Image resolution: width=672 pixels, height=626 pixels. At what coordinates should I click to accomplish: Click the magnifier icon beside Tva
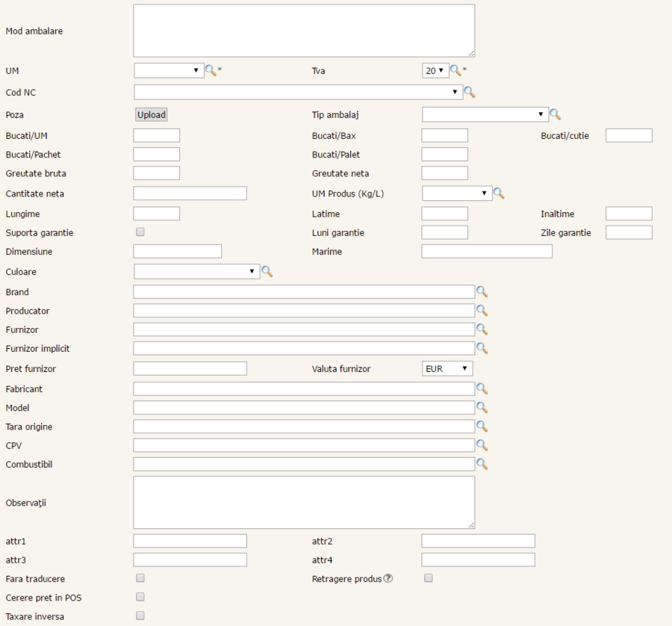(x=455, y=70)
